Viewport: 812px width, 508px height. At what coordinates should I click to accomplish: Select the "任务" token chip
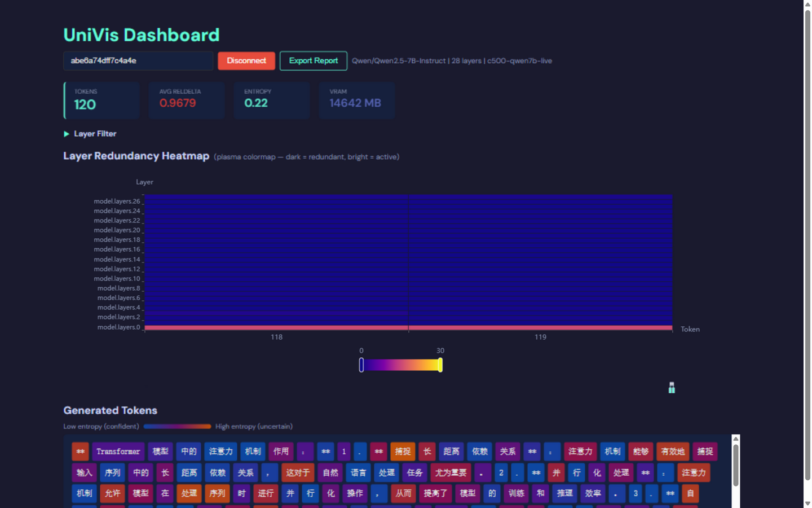point(415,473)
